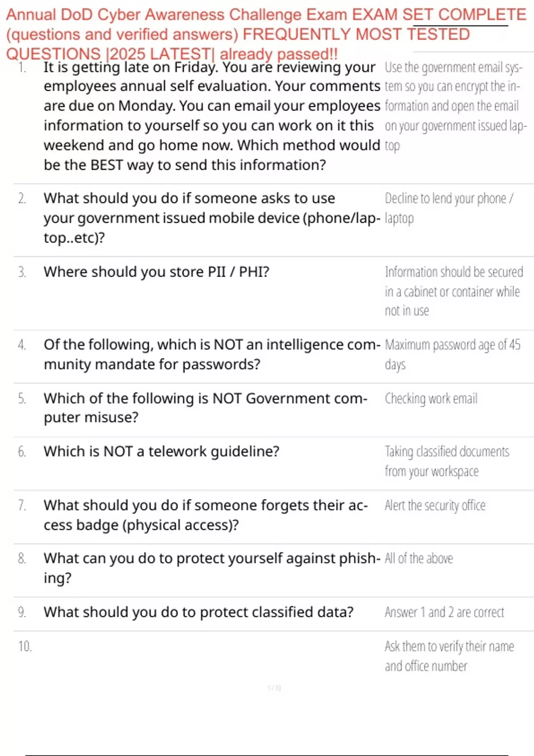
Task: Click the question about protecting classified data
Action: point(198,612)
